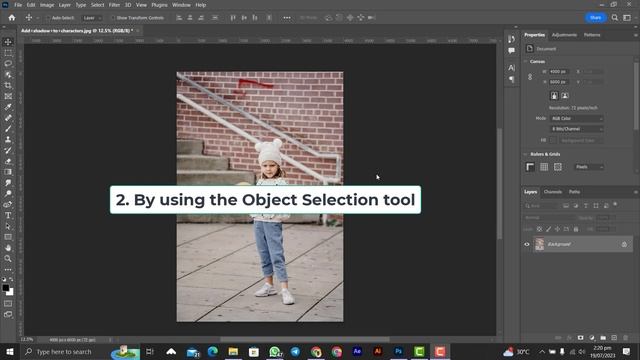
Task: Collapse the Canvas section
Action: coord(526,62)
